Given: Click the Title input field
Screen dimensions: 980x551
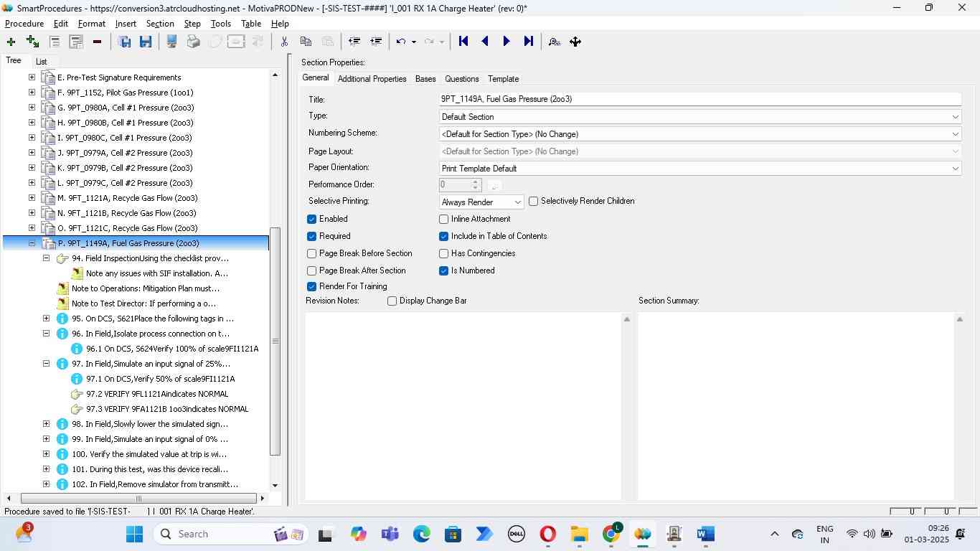Looking at the screenshot, I should click(699, 99).
